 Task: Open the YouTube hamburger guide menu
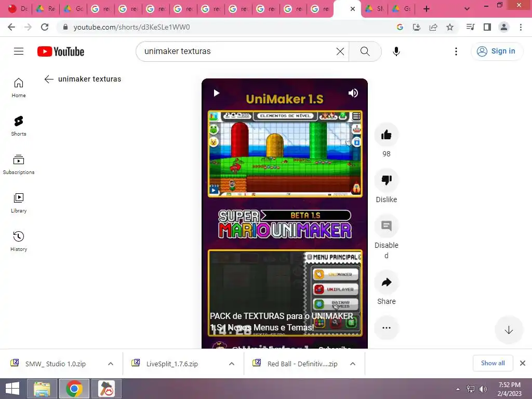(19, 51)
